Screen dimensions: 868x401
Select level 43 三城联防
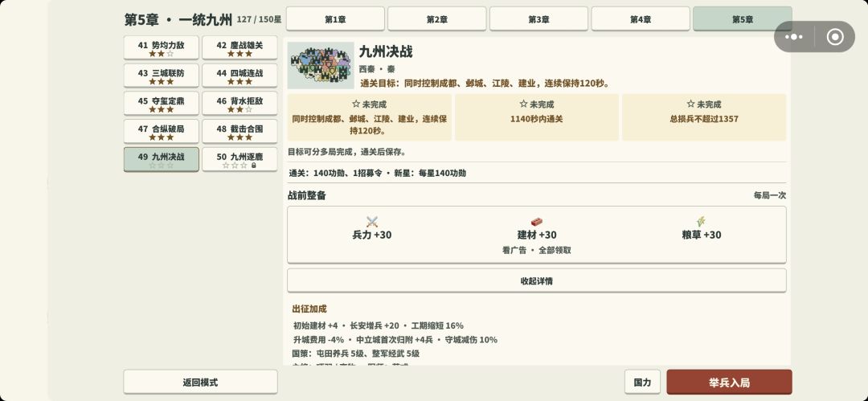point(161,76)
